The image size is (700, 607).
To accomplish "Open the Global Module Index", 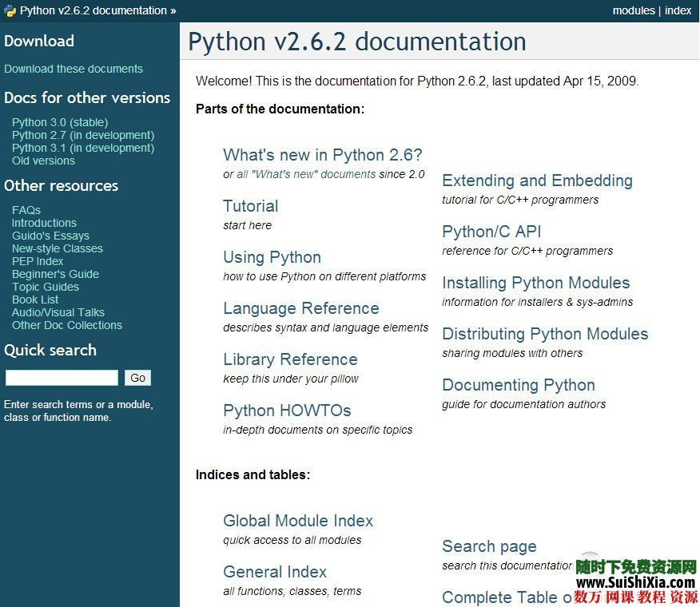I will 297,521.
